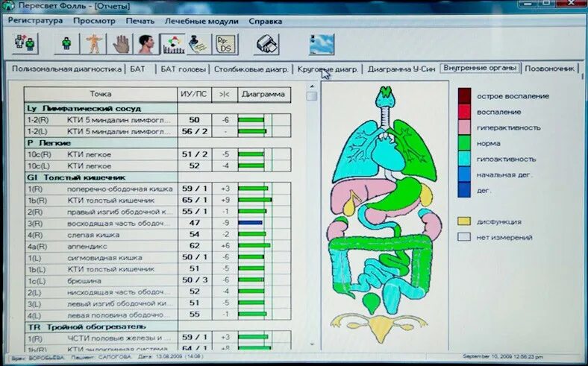588x366 pixels.
Task: Click the yellow uterus in organ diagram
Action: tap(380, 326)
